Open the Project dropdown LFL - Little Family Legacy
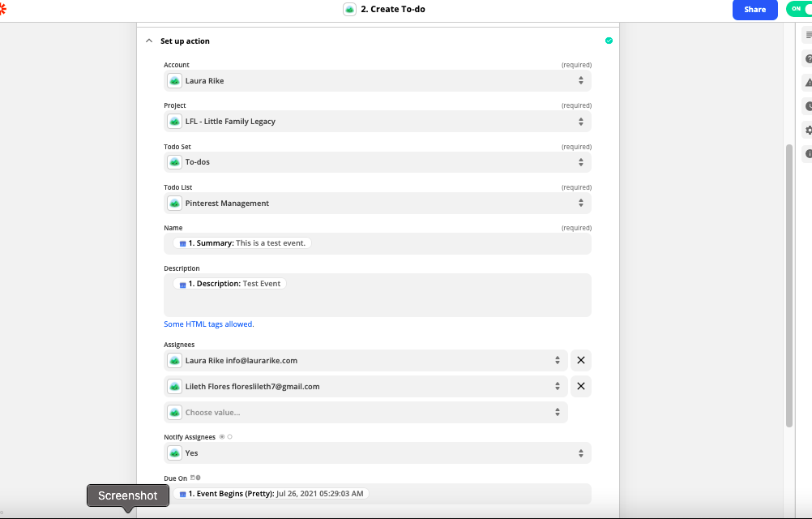812x519 pixels. [378, 121]
